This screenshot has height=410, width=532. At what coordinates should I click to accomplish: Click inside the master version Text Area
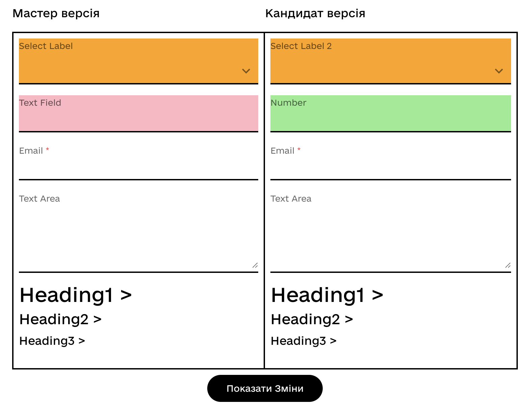138,232
